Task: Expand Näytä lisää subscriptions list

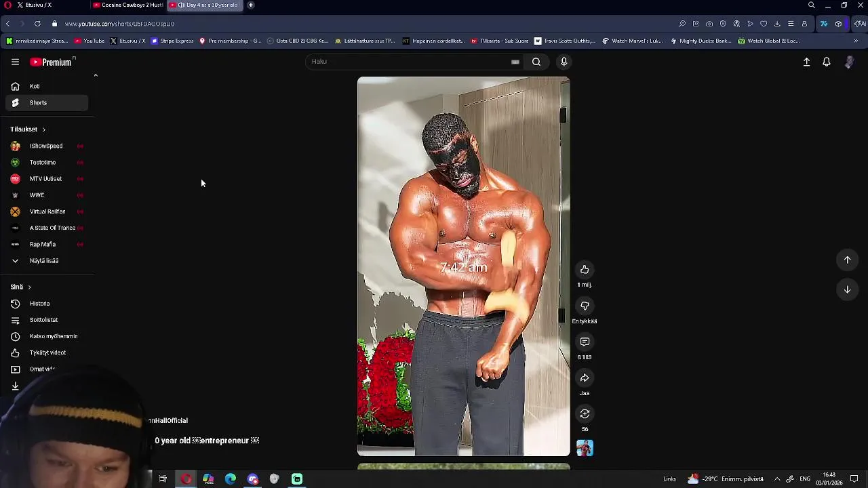Action: coord(47,260)
